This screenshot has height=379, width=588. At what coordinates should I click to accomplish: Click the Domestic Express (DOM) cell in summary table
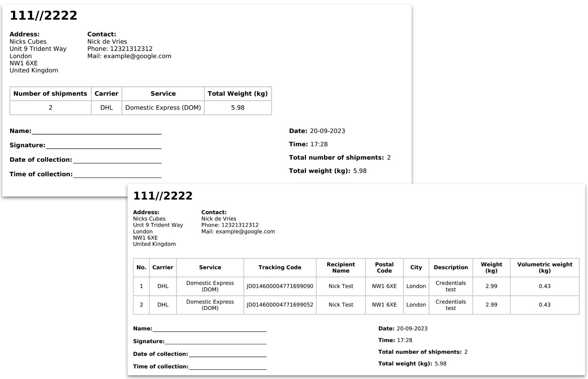click(163, 108)
